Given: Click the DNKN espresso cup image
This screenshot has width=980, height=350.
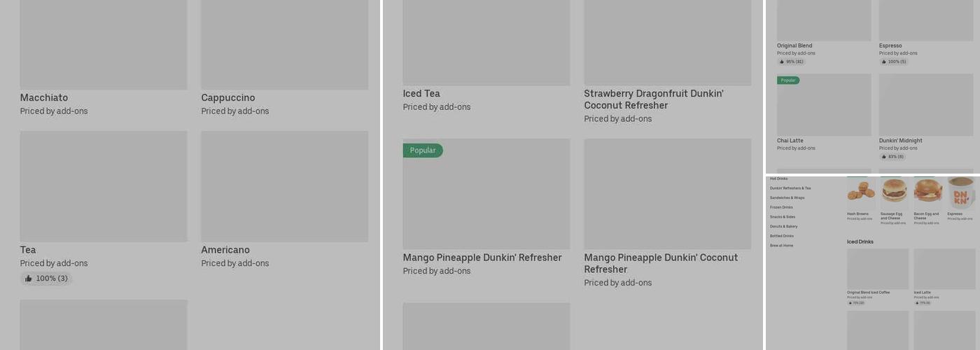Looking at the screenshot, I should tap(962, 192).
